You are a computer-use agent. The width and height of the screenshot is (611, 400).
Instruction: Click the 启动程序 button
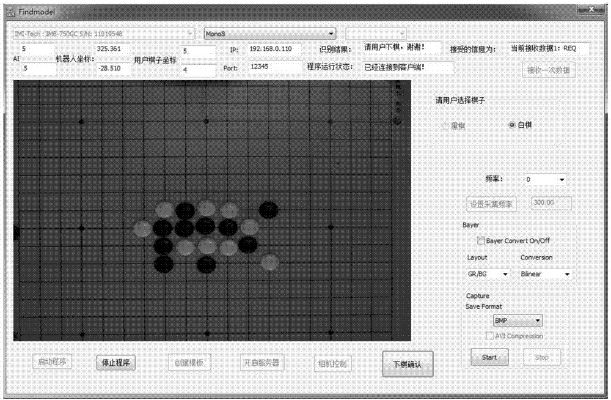(x=52, y=362)
